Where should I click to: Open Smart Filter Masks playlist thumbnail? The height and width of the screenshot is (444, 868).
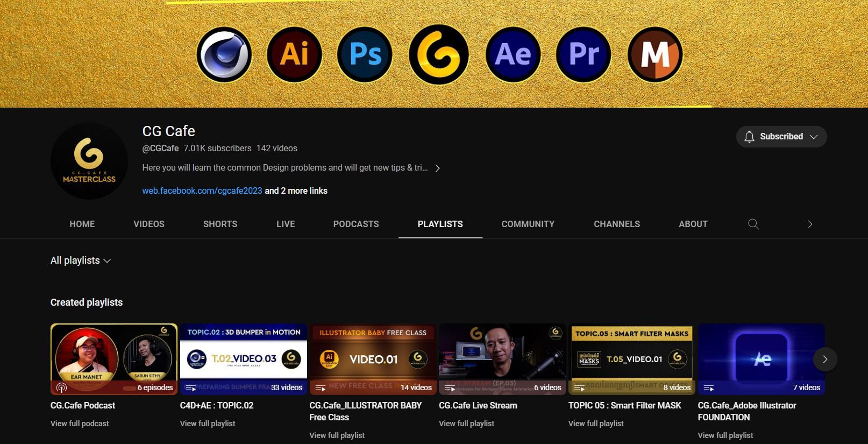pos(632,359)
